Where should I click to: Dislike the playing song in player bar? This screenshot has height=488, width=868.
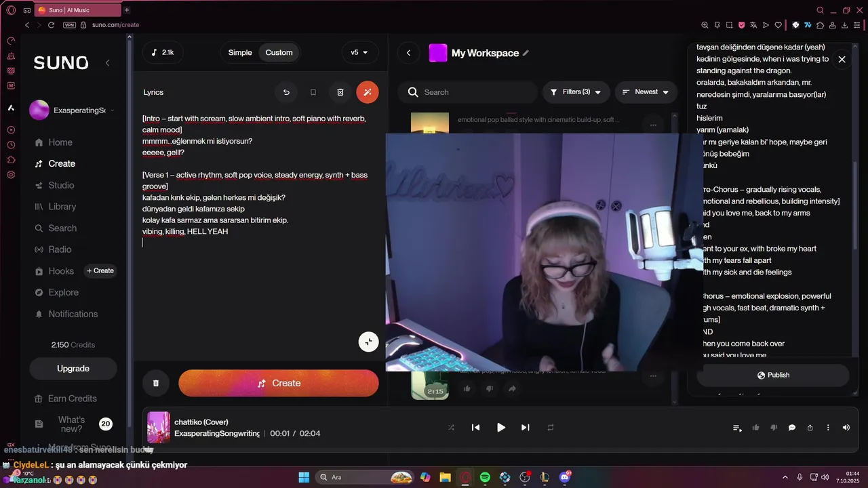click(x=774, y=428)
